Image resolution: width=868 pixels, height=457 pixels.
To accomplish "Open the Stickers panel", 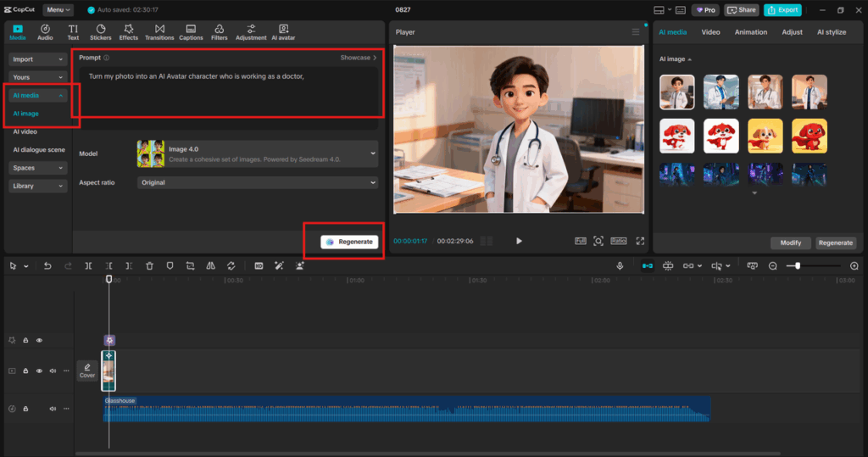I will (101, 31).
